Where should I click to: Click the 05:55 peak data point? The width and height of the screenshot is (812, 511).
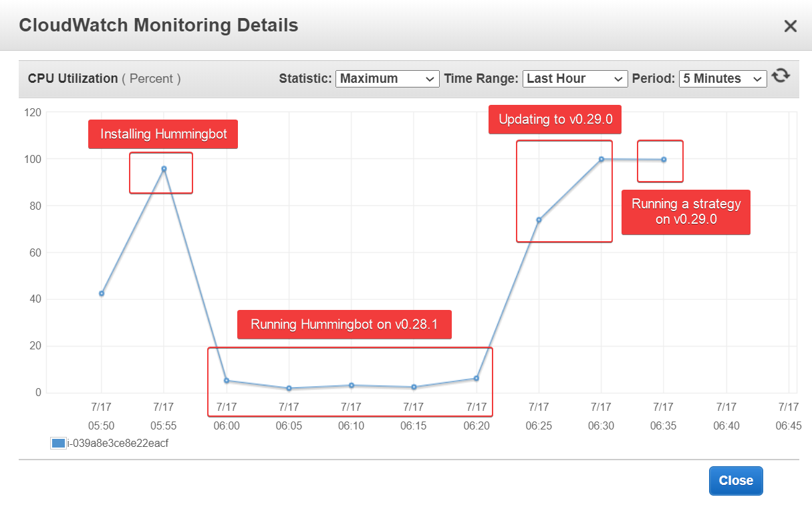[x=164, y=169]
